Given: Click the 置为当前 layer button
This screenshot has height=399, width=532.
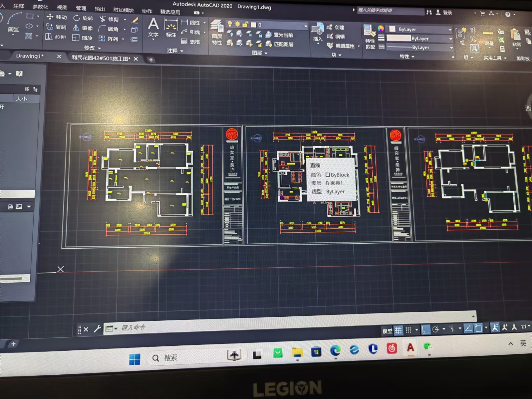Looking at the screenshot, I should point(280,35).
